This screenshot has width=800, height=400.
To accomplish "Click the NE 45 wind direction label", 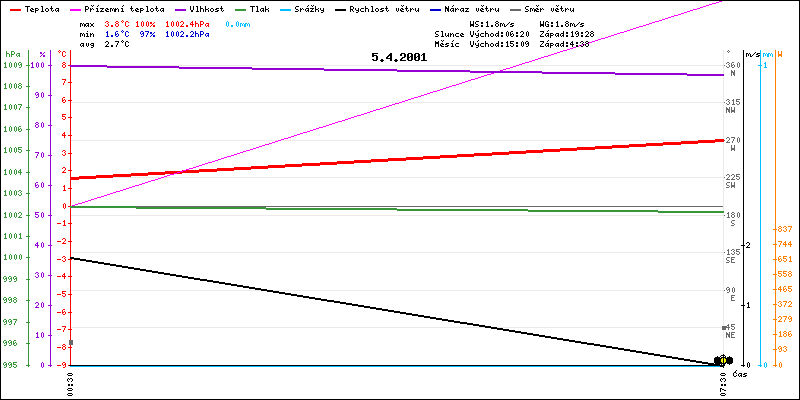I will (x=730, y=331).
